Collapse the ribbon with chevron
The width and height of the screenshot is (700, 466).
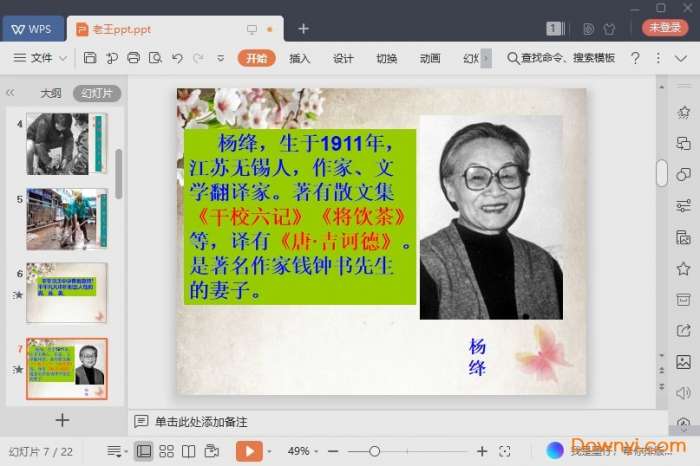681,58
